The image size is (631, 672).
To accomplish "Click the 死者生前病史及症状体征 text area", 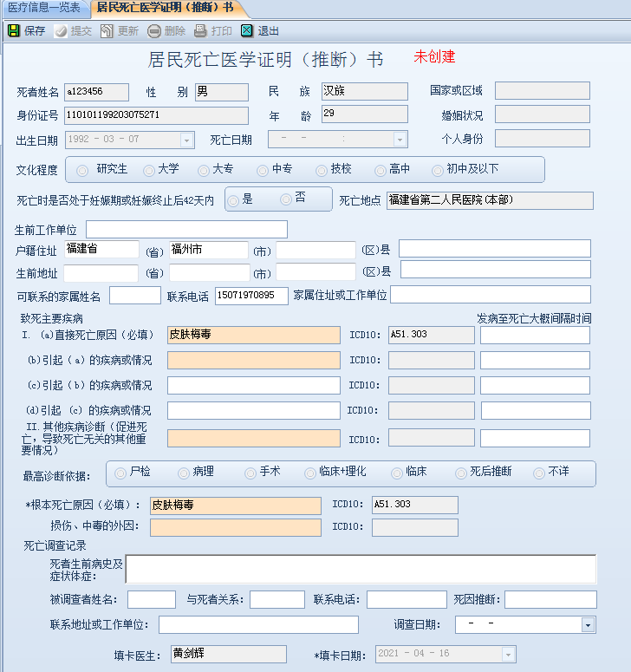I will point(361,569).
